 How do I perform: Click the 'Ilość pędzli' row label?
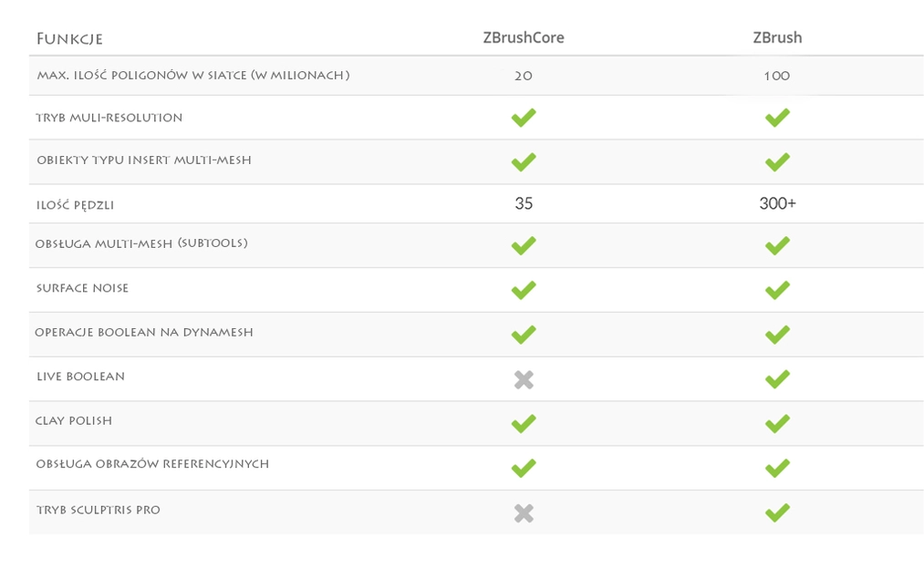76,205
